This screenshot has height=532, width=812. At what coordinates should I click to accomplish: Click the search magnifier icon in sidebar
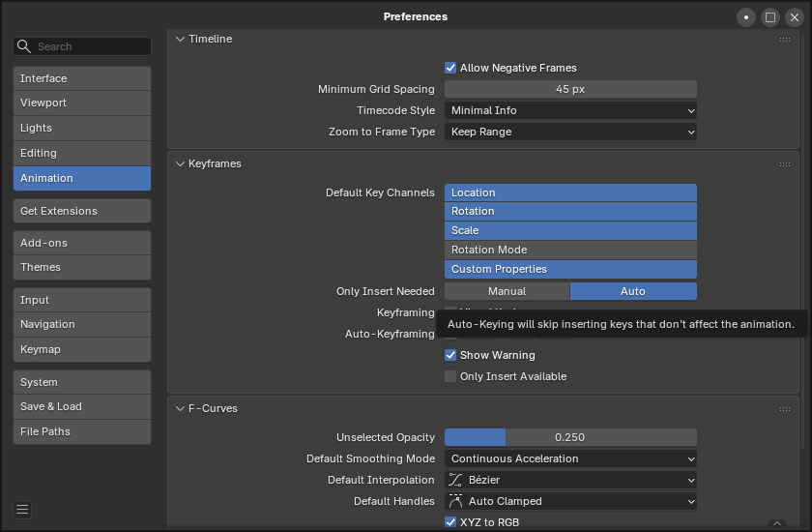[26, 46]
